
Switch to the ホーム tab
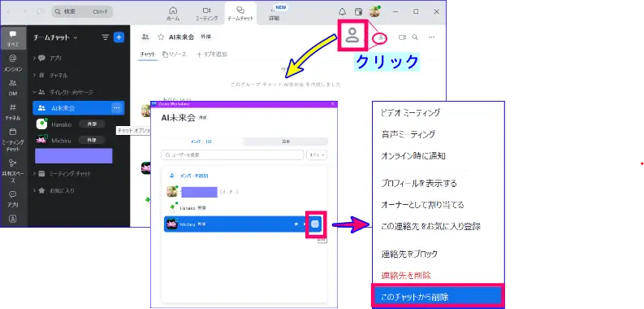pyautogui.click(x=173, y=14)
